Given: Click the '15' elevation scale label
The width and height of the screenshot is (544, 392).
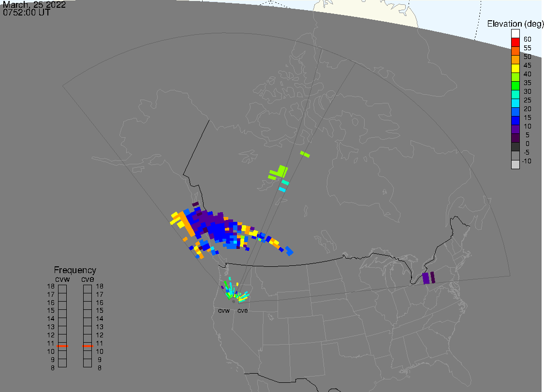Looking at the screenshot, I should point(528,118).
